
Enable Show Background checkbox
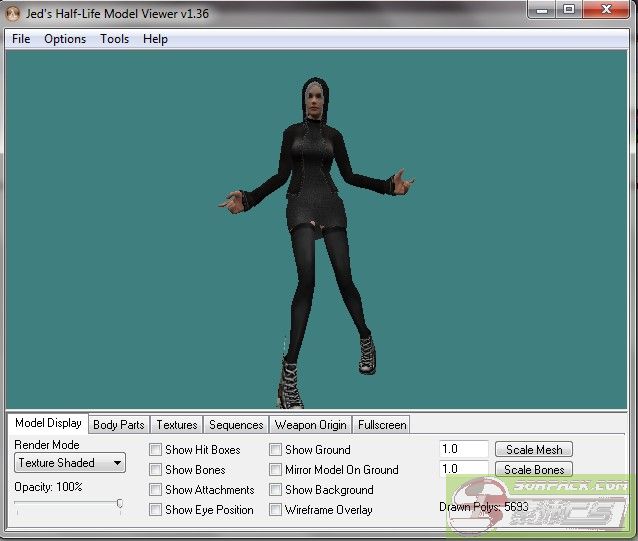point(275,489)
